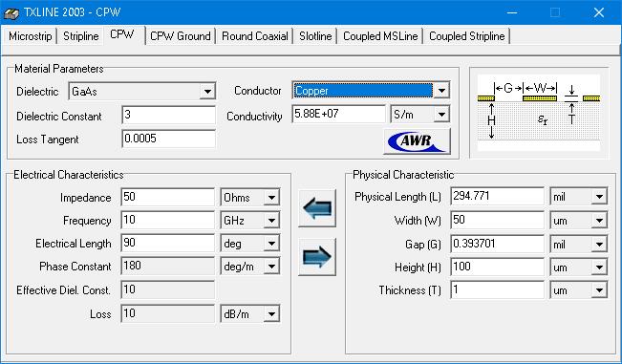Open the Coupled Stripline tab
Viewport: 622px width, 364px height.
467,36
